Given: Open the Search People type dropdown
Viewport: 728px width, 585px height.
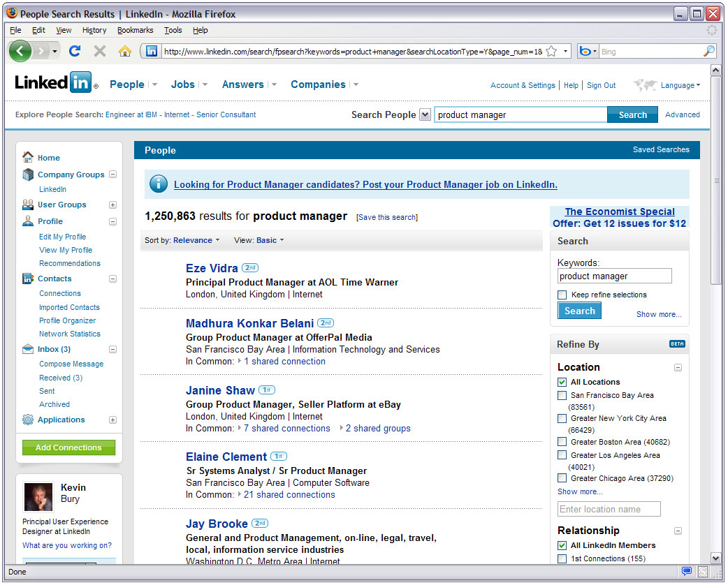Looking at the screenshot, I should pyautogui.click(x=425, y=114).
